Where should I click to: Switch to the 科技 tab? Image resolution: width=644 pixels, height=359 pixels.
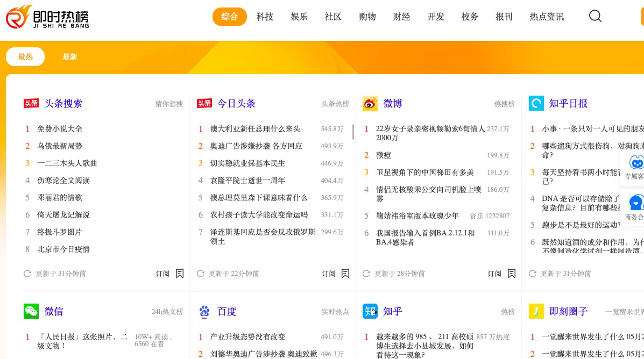(265, 17)
